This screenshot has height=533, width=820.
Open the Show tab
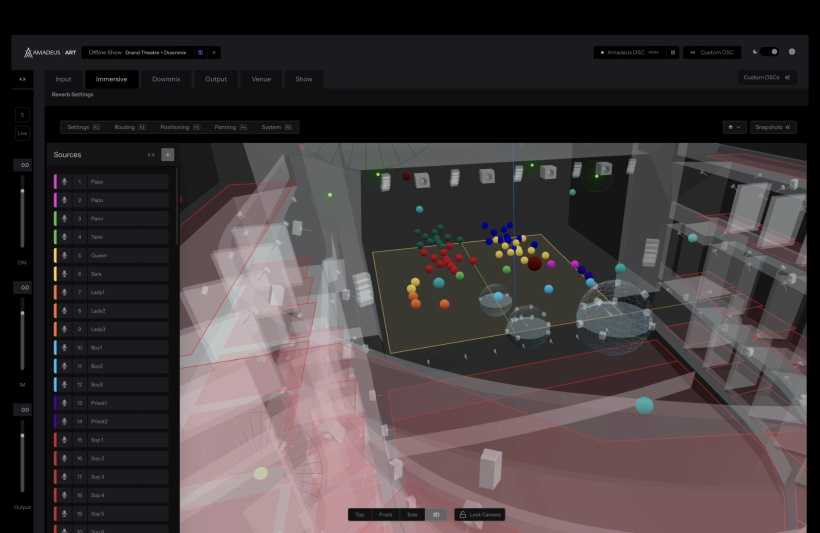(x=304, y=79)
